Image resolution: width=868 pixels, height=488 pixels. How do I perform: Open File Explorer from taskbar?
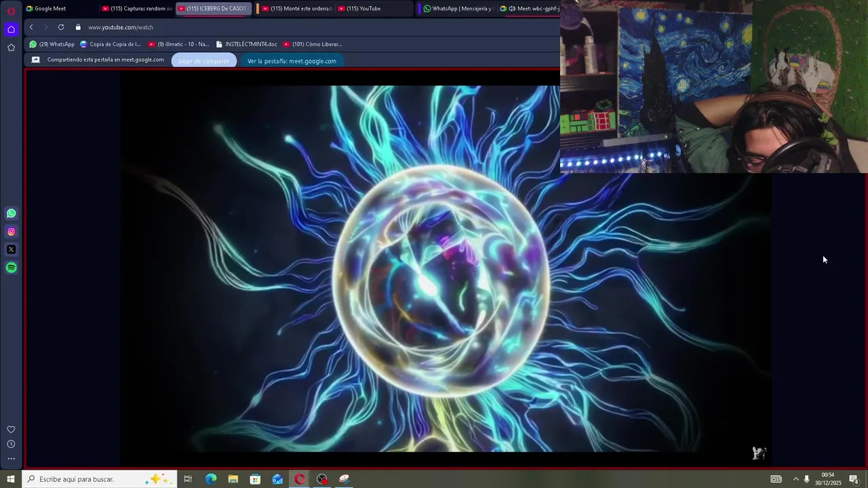pos(233,479)
